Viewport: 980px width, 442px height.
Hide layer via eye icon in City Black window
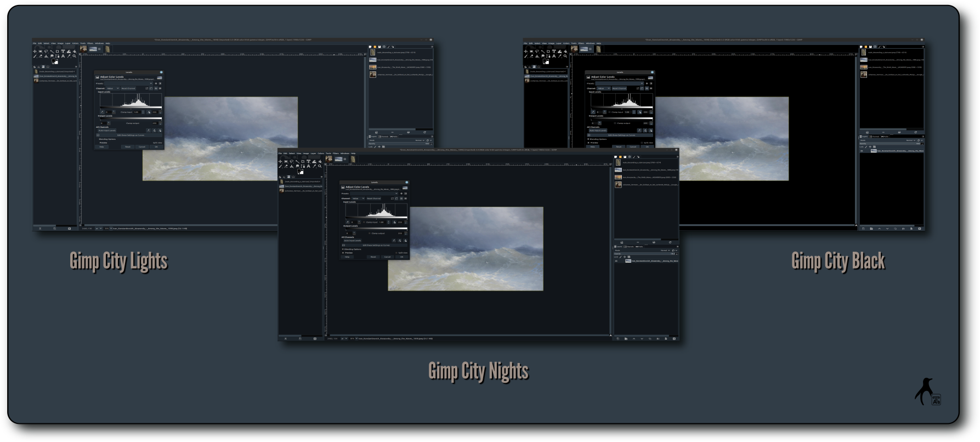pos(862,151)
